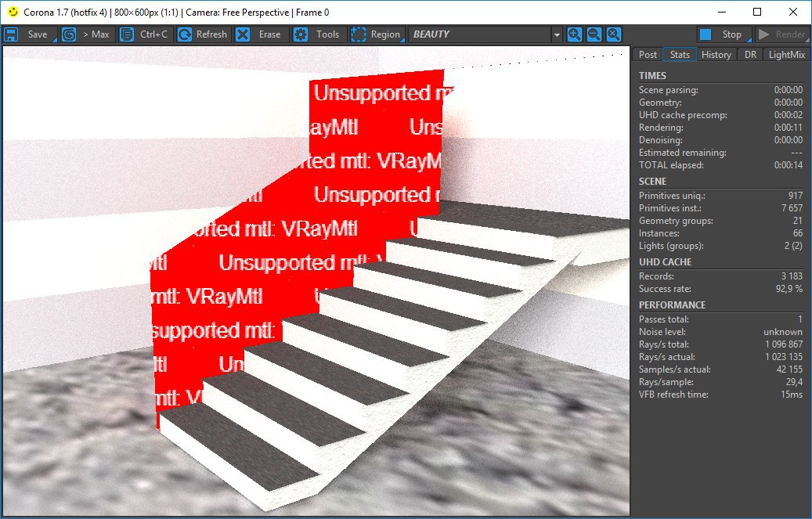Click the SCENE section header
Viewport: 812px width, 519px height.
tap(652, 182)
